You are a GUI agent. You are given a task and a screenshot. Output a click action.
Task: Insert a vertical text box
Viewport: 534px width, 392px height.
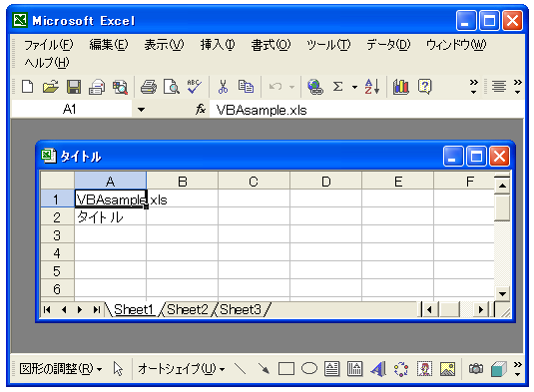click(355, 369)
